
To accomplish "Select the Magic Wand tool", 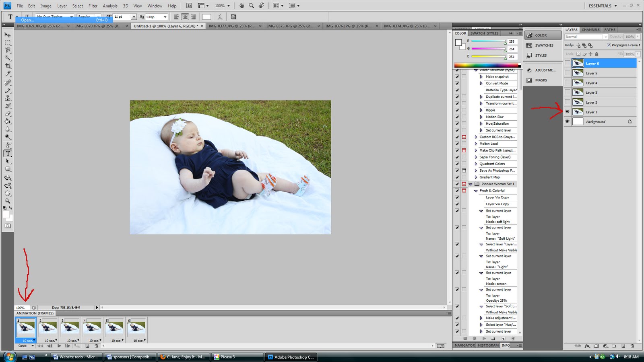I will tap(8, 58).
